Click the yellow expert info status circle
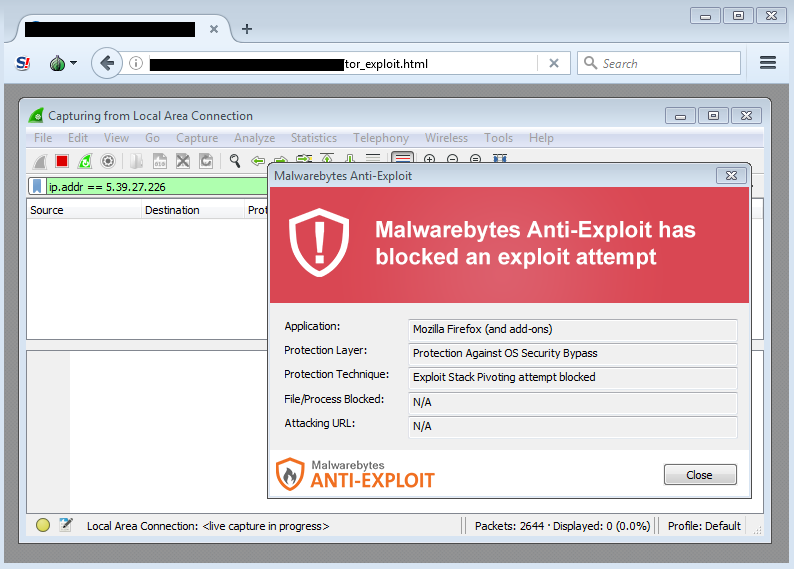Screen dimensions: 794x569 tap(43, 525)
